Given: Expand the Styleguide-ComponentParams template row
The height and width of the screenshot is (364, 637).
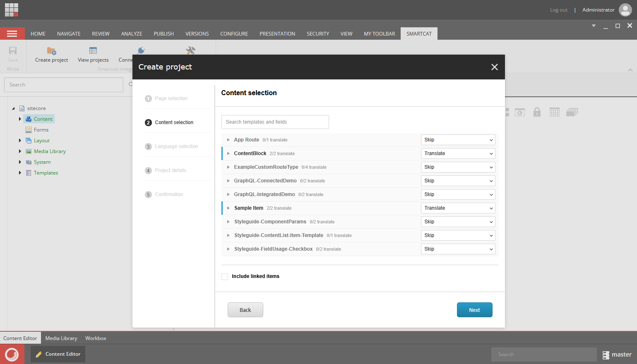Looking at the screenshot, I should [228, 222].
